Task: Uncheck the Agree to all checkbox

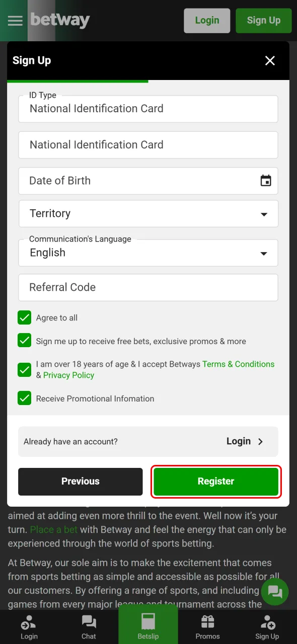Action: (x=24, y=317)
